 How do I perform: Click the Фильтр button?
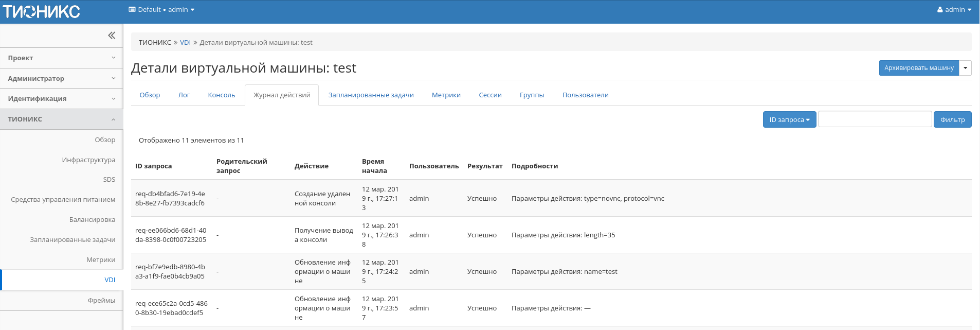[952, 119]
